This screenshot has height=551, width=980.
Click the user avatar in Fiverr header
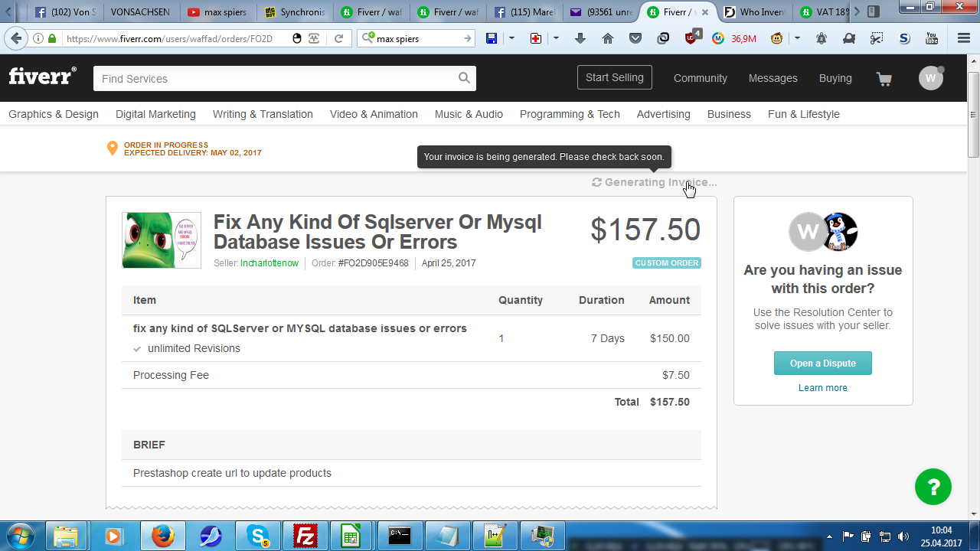tap(931, 78)
